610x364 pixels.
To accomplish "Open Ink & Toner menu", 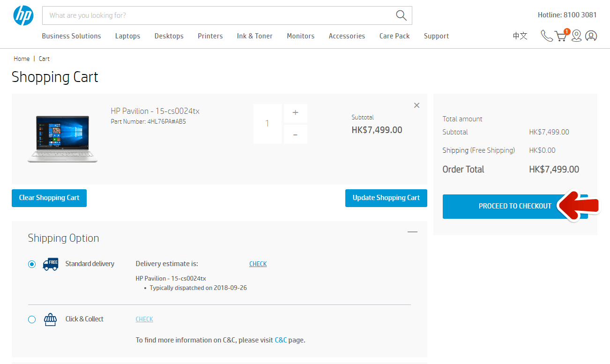I will click(255, 36).
